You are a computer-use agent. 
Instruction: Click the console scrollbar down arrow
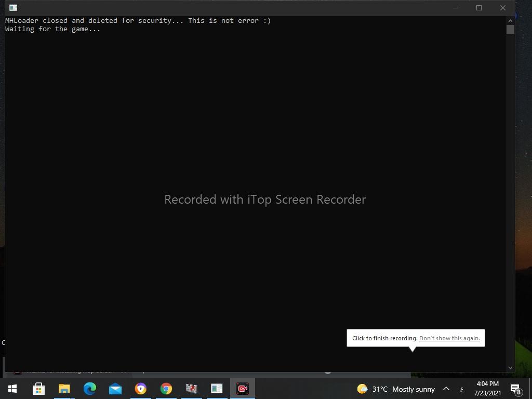coord(510,368)
